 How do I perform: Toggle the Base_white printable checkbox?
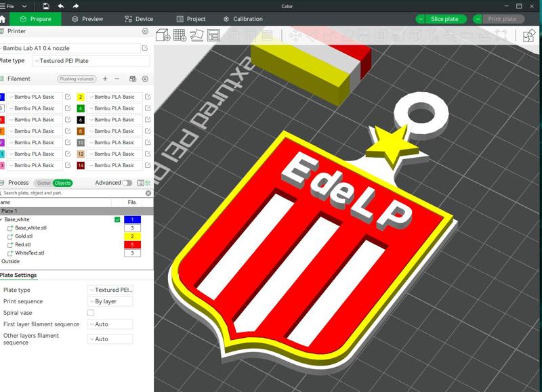click(117, 219)
